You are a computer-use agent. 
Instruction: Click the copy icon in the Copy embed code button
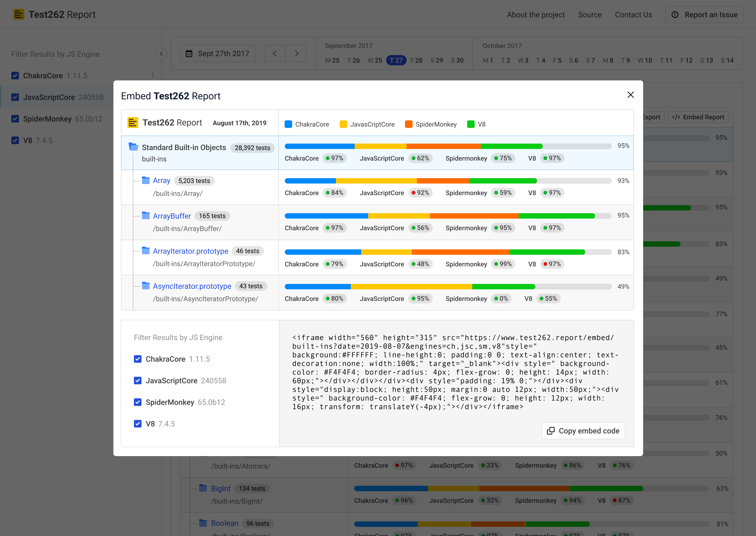pyautogui.click(x=550, y=431)
